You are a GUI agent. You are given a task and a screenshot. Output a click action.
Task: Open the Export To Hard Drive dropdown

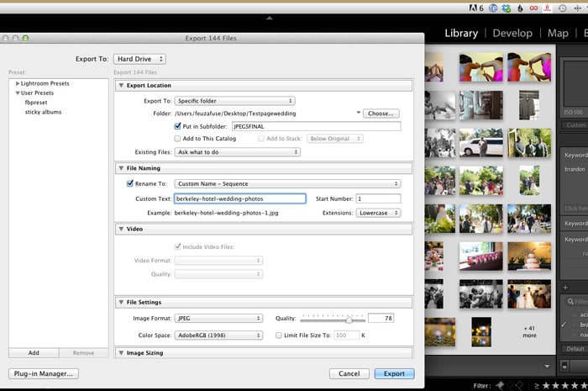click(139, 59)
